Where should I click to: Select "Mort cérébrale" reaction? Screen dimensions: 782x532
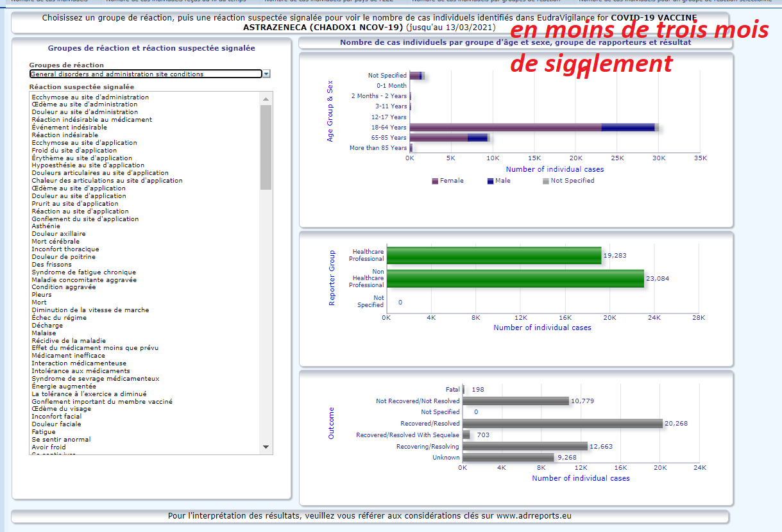(55, 242)
